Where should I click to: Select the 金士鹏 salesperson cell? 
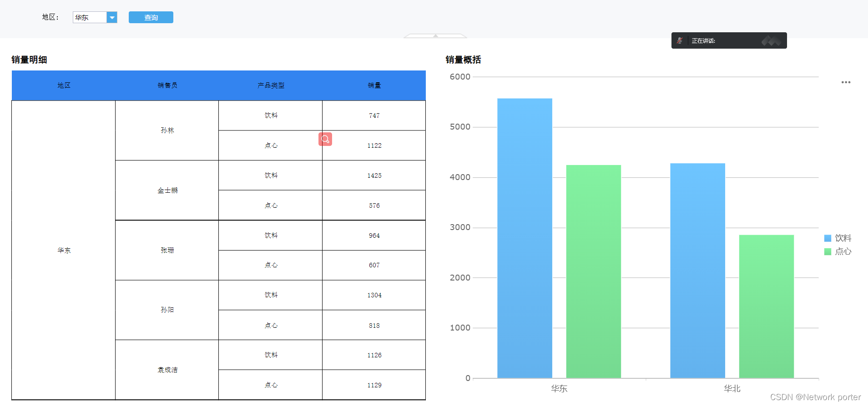[x=167, y=190]
